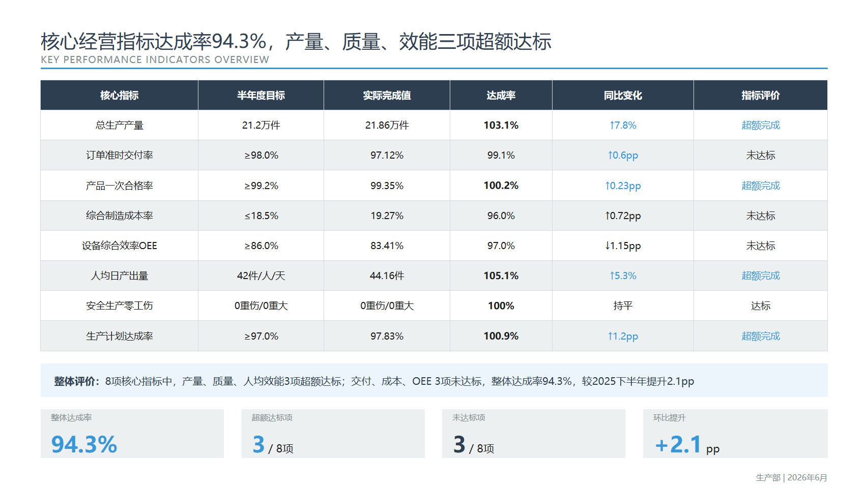Click the '≥86.0%' target cell

(261, 246)
